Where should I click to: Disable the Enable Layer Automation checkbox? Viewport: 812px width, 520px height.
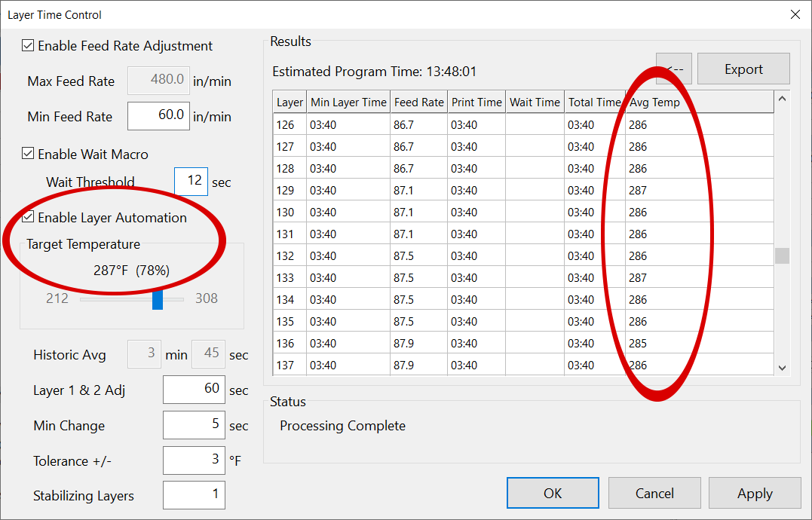[29, 218]
